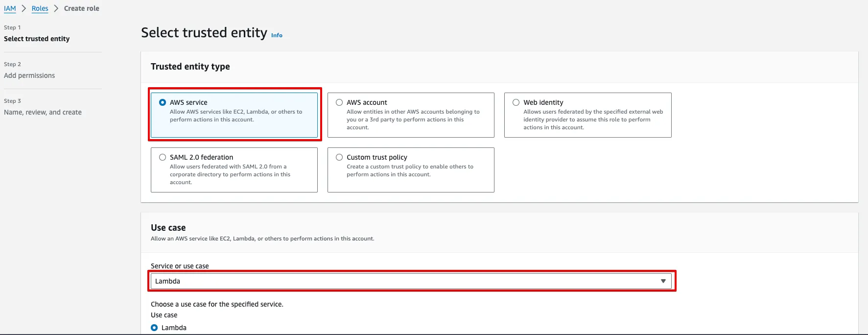Click the dropdown arrow beside Lambda
Image resolution: width=868 pixels, height=335 pixels.
pyautogui.click(x=663, y=281)
